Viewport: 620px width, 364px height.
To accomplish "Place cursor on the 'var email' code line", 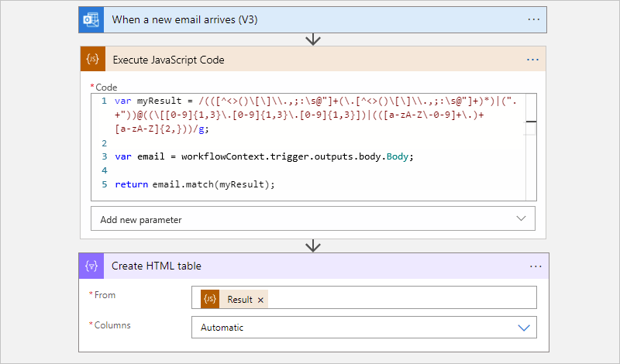I will click(263, 156).
